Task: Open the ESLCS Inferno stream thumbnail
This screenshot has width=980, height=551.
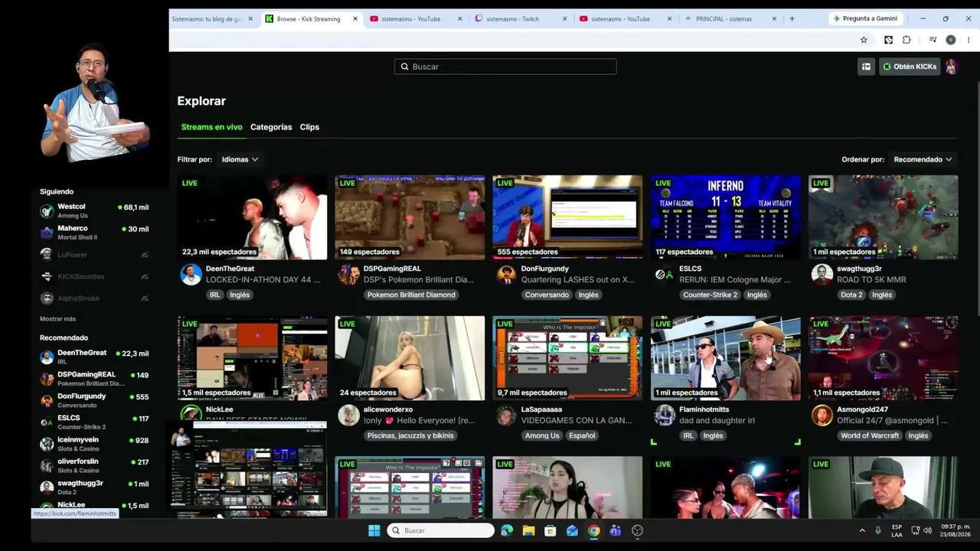Action: (x=725, y=217)
